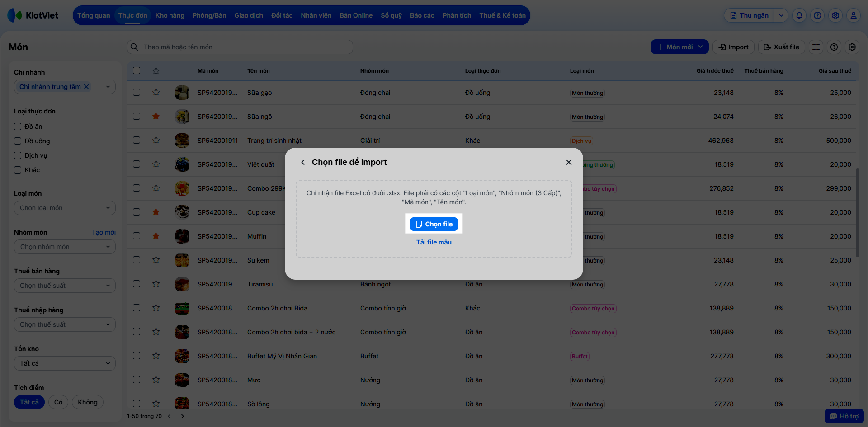Click the Import button

point(733,47)
